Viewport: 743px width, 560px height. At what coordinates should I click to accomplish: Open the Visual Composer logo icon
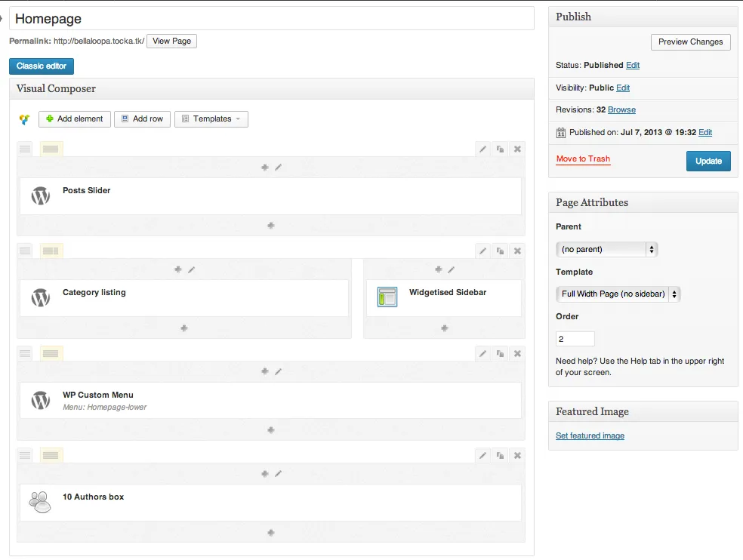tap(23, 119)
